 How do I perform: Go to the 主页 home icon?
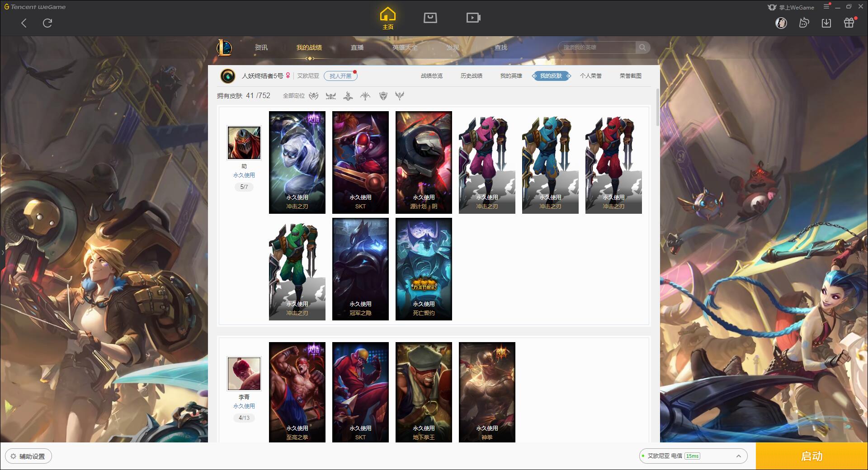[387, 19]
